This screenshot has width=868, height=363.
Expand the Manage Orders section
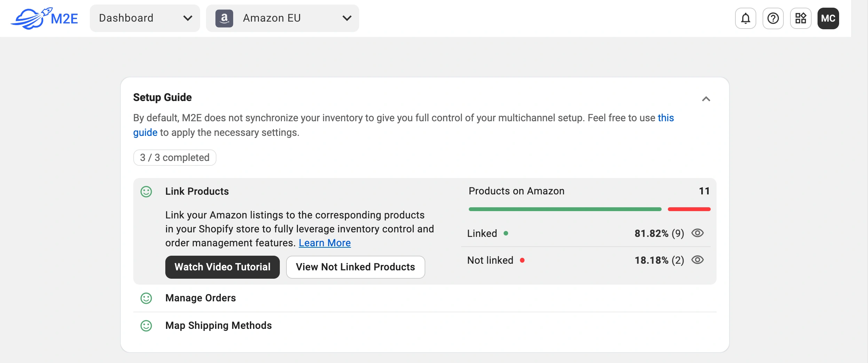pos(200,298)
